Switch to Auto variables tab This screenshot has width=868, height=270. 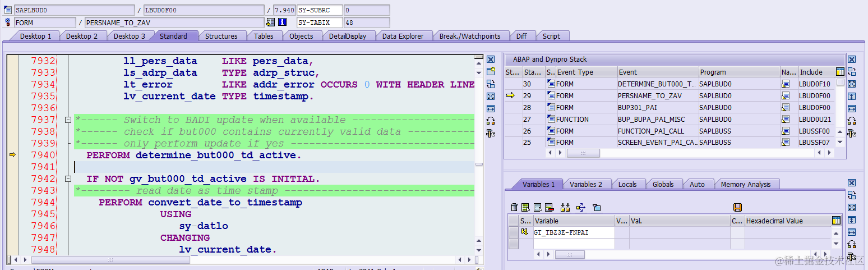tap(697, 184)
